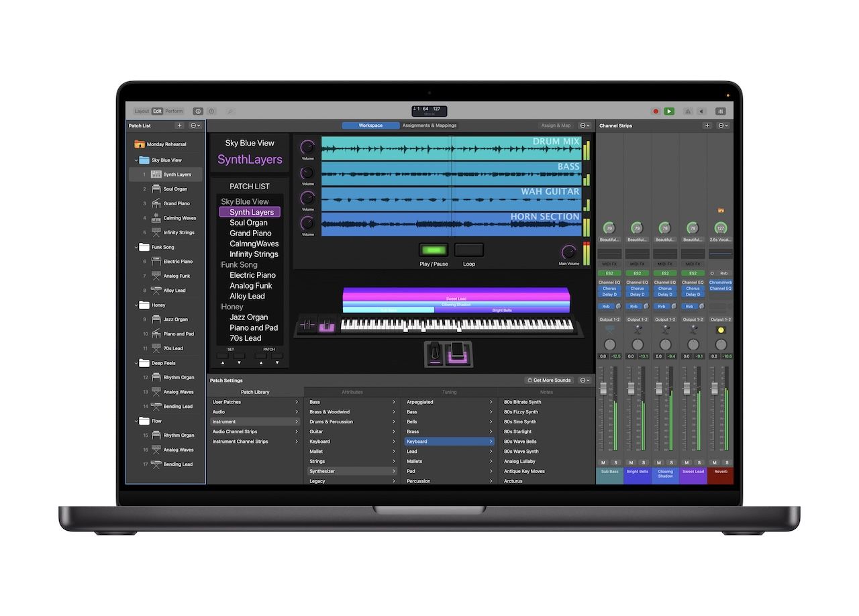This screenshot has width=859, height=616.
Task: Mute the Sub Bass channel strip
Action: point(603,462)
